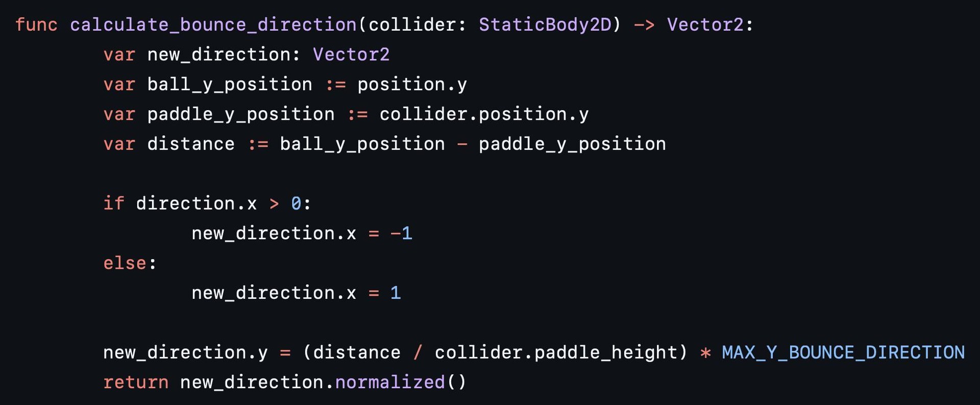This screenshot has width=980, height=405.
Task: Click Vector2 type on second line
Action: (351, 55)
